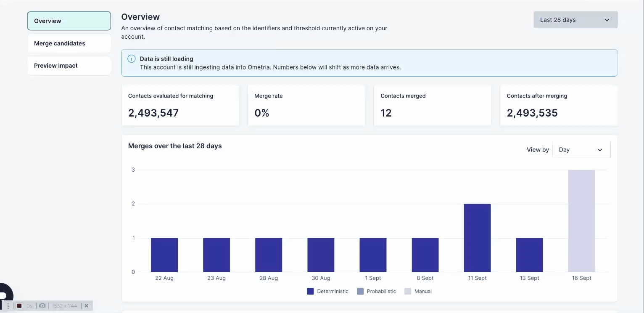Click the 23 Aug bar in chart
This screenshot has width=644, height=313.
216,255
